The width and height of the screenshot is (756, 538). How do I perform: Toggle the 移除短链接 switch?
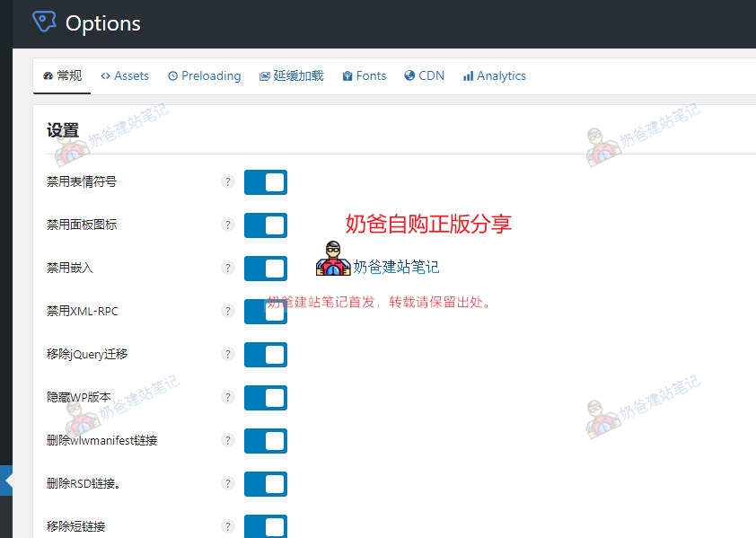[x=265, y=526]
